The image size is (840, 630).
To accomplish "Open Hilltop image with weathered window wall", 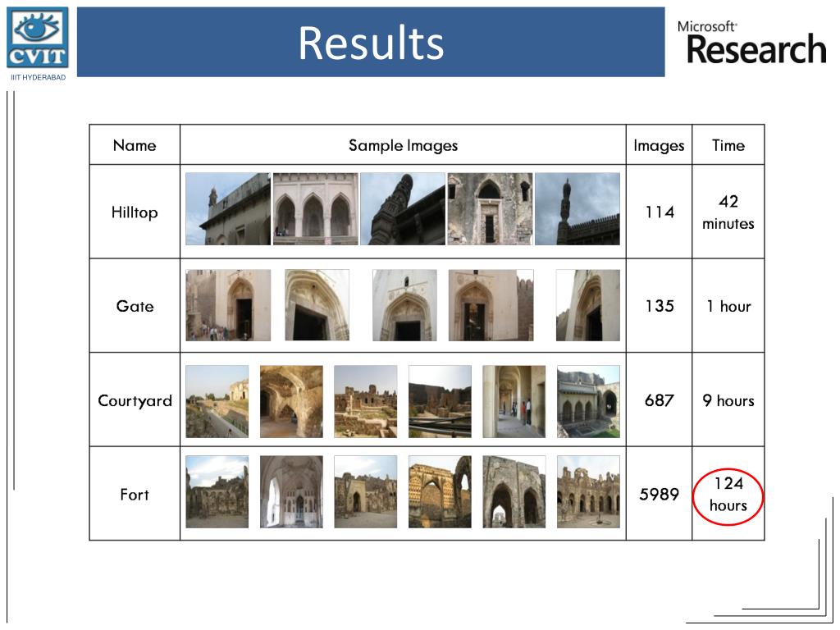I will (491, 209).
